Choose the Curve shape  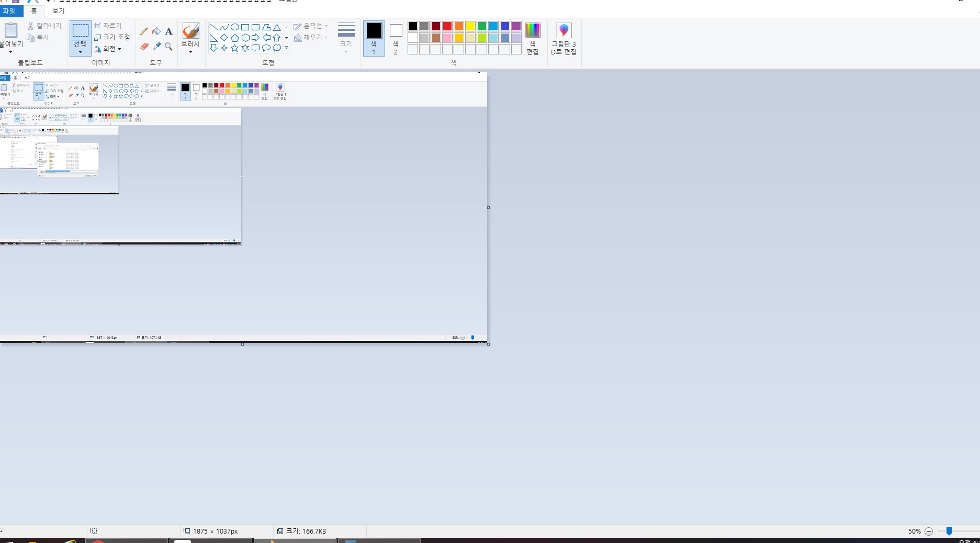tap(224, 27)
